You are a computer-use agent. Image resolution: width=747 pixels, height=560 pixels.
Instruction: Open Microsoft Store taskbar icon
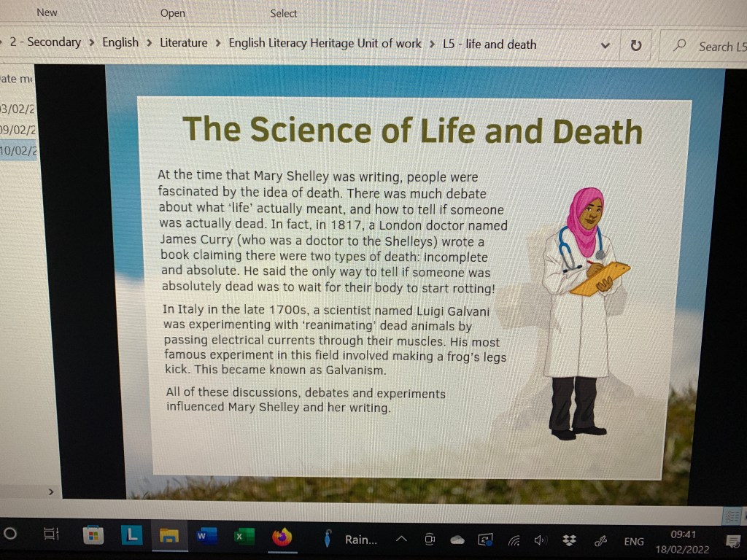click(93, 536)
